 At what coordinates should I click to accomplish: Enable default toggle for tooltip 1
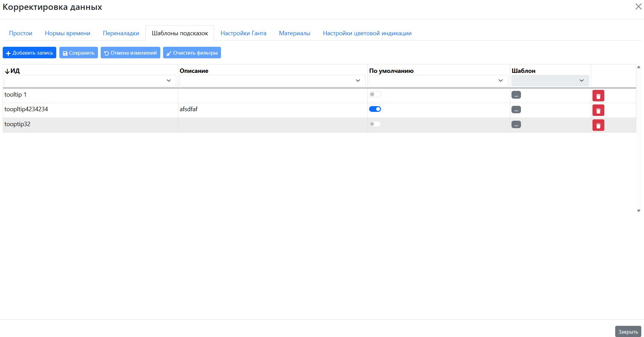click(x=375, y=94)
